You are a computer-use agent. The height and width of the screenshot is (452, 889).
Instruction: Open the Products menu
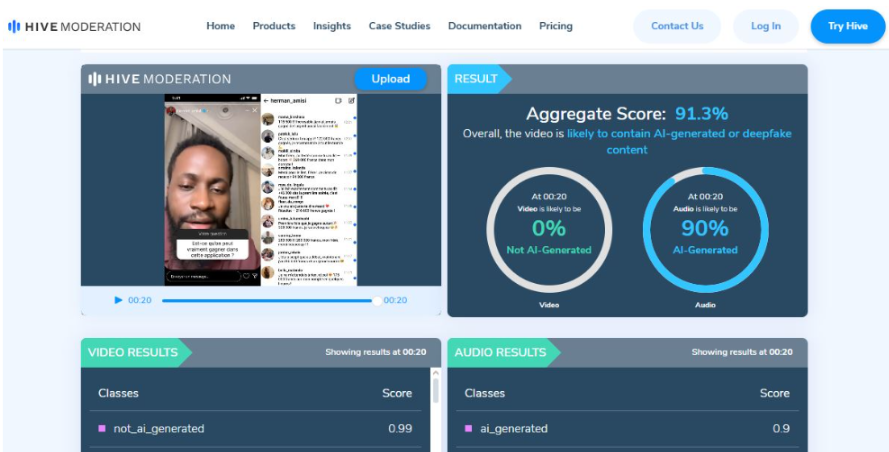274,26
